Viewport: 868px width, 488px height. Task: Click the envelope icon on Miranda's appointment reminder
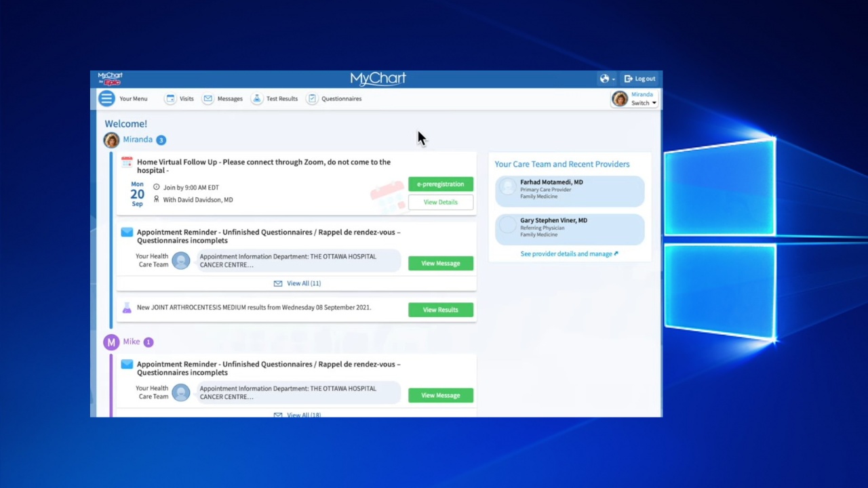tap(127, 232)
